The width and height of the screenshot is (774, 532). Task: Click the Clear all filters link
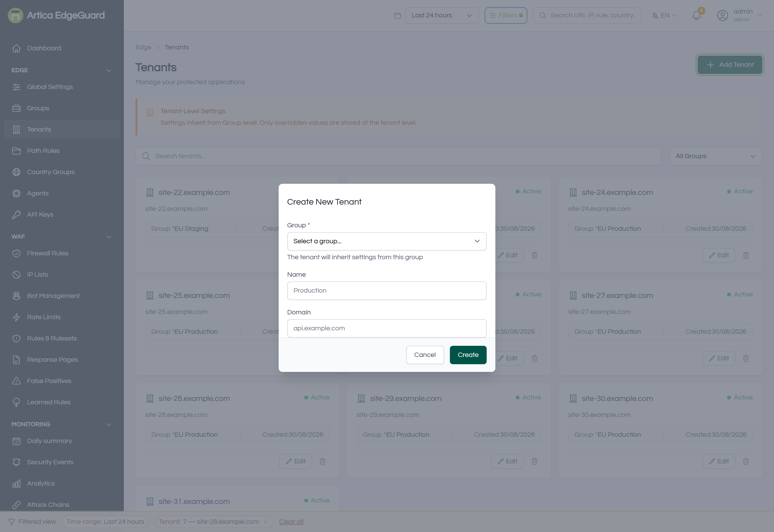291,522
